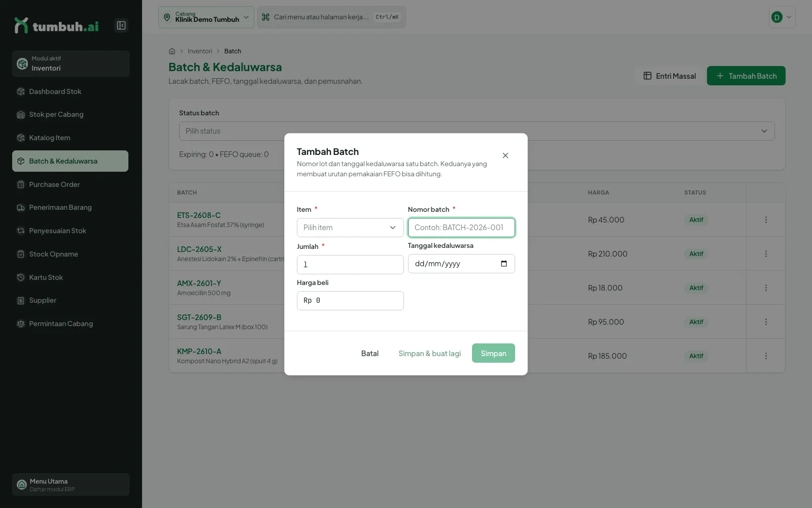Close the Tambah Batch dialog
Viewport: 812px width, 508px height.
505,155
